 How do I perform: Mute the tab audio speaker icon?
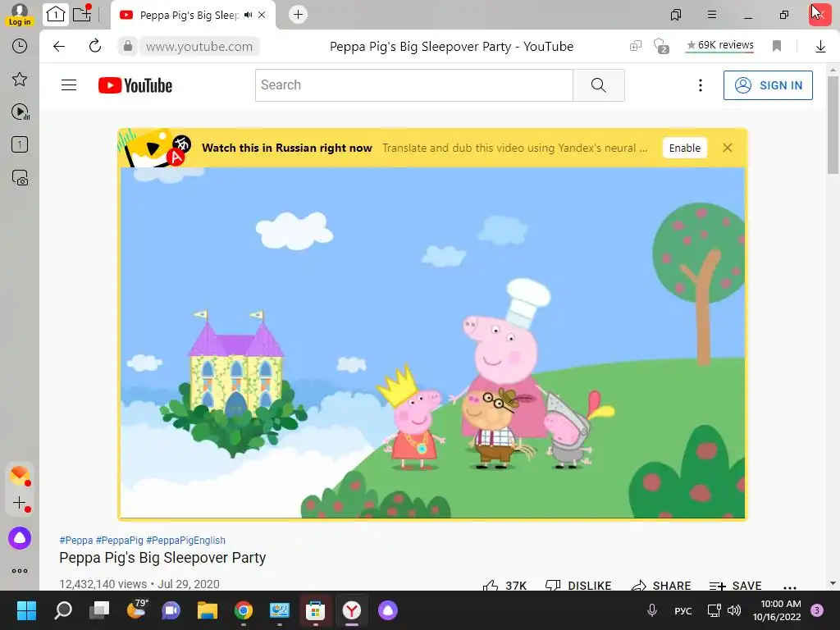(x=248, y=15)
